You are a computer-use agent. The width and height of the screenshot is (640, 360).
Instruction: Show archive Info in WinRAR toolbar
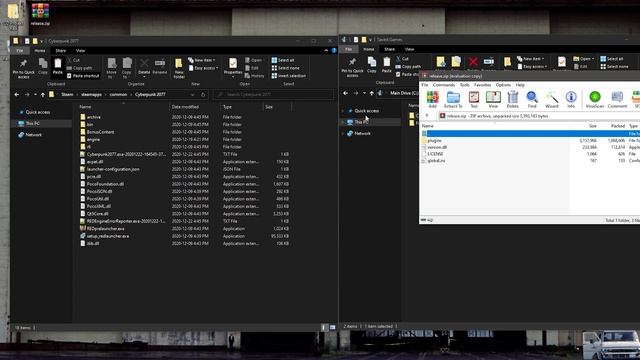pyautogui.click(x=571, y=99)
